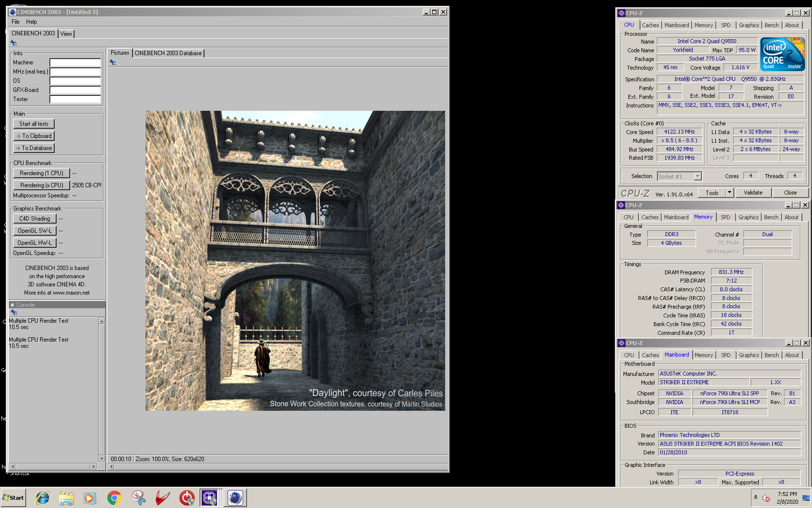Click the red bird icon in the taskbar
This screenshot has height=508, width=812.
click(x=162, y=497)
